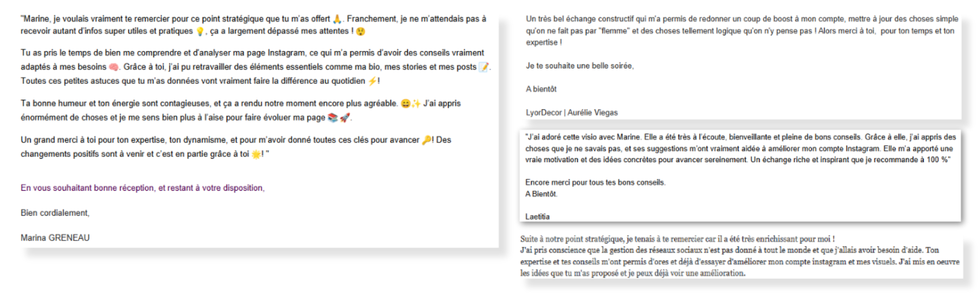Click the memo emoji after 'posts'
Viewport: 980px width, 294px height.
484,67
